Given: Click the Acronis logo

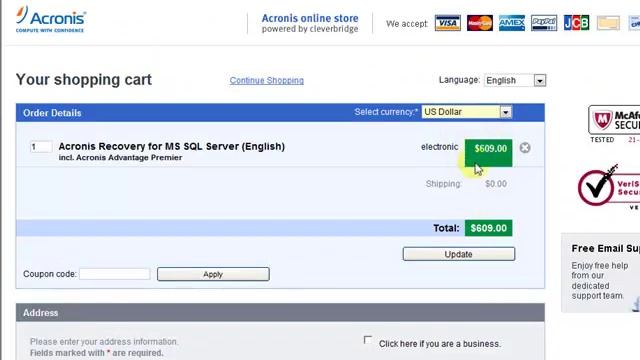Looking at the screenshot, I should [x=51, y=19].
